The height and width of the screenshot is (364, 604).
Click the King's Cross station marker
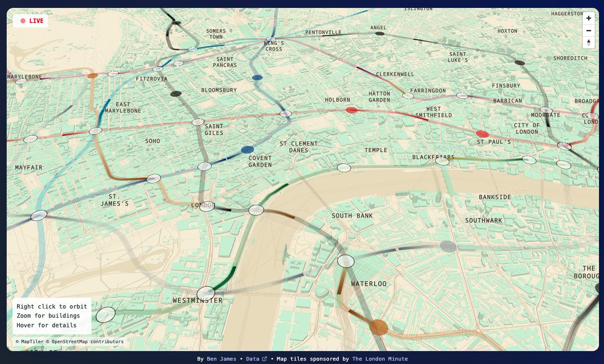pos(271,39)
